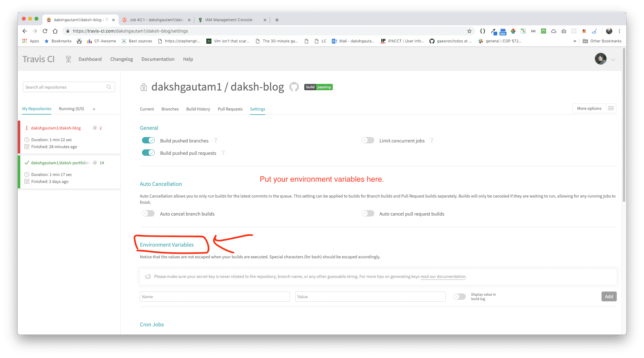Follow the read our documentation link
This screenshot has width=644, height=358.
pos(443,277)
